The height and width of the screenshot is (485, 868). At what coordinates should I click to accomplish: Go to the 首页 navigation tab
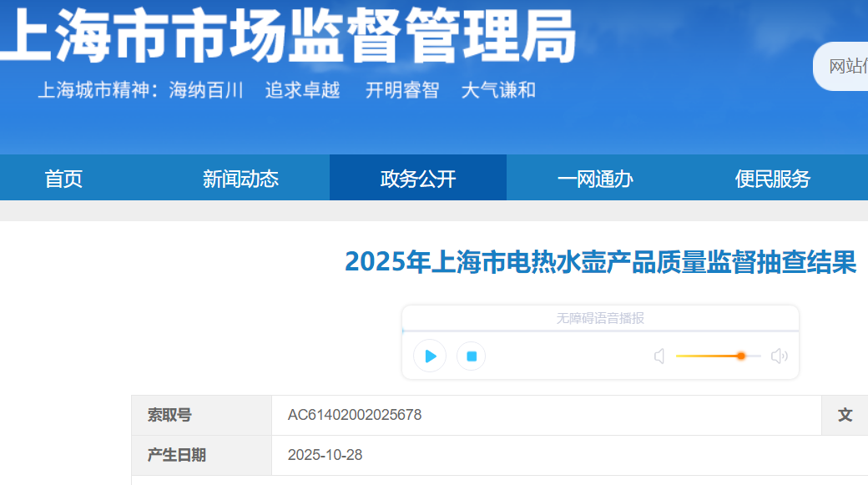pos(63,178)
